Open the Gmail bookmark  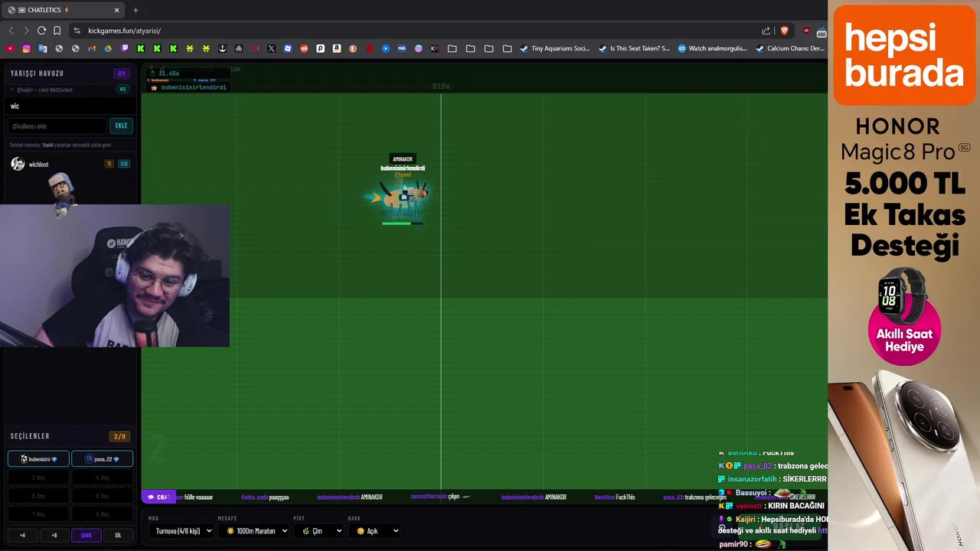point(92,48)
